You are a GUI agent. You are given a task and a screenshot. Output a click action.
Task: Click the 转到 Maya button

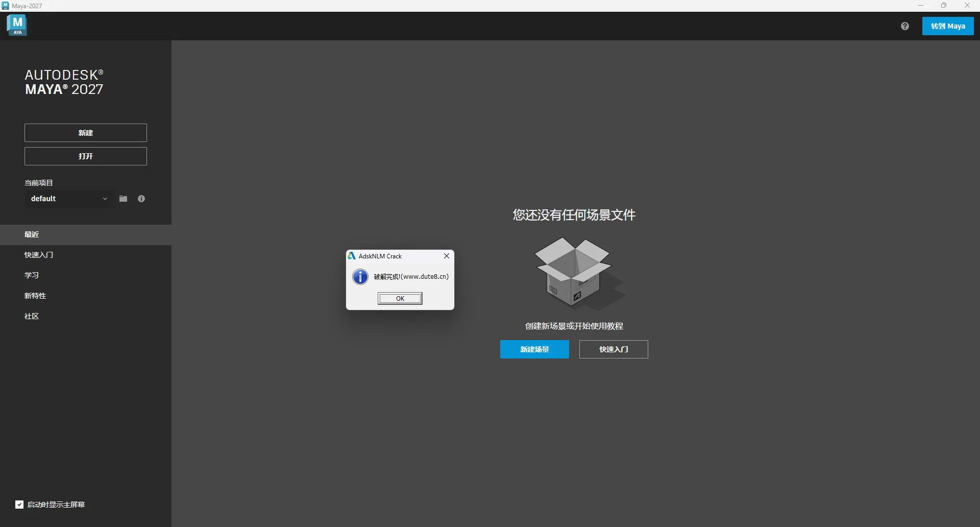(x=948, y=26)
